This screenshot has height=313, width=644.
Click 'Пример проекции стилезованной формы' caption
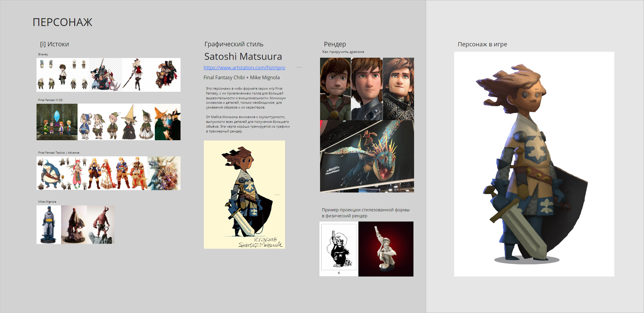pyautogui.click(x=366, y=213)
